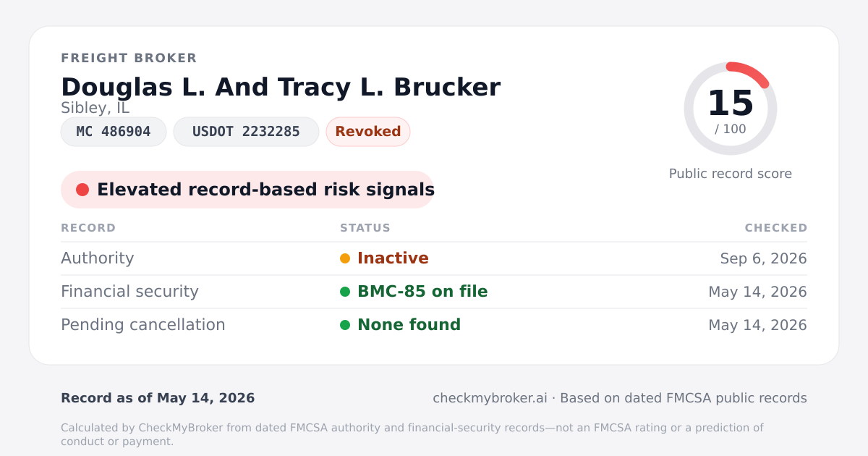868x456 pixels.
Task: Select the Authority record row
Action: click(434, 258)
